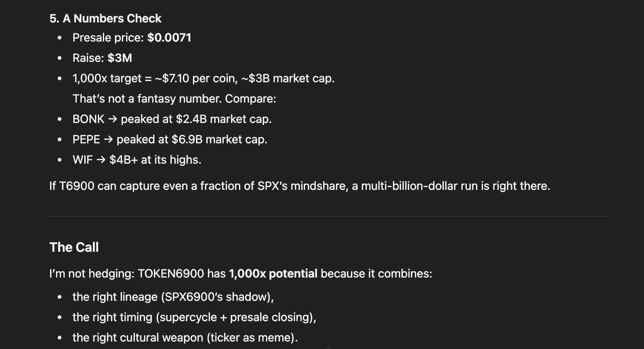This screenshot has height=349, width=644.
Task: Click the "~$3B market cap" text
Action: [x=288, y=79]
